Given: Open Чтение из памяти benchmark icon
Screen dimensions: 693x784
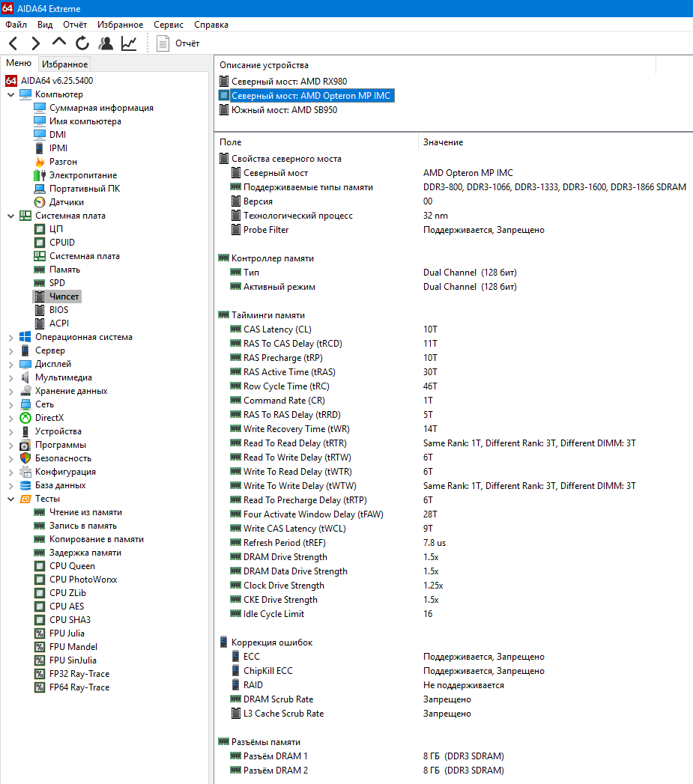Looking at the screenshot, I should click(x=40, y=512).
